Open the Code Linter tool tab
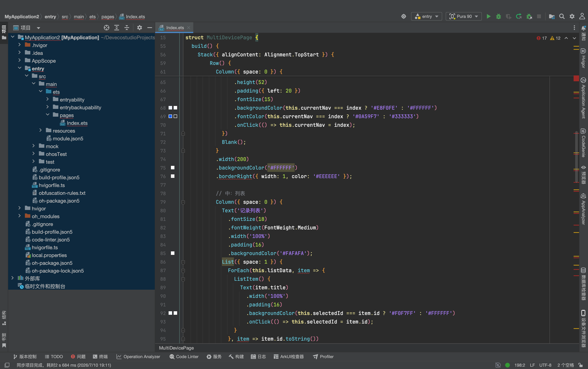 pyautogui.click(x=184, y=357)
